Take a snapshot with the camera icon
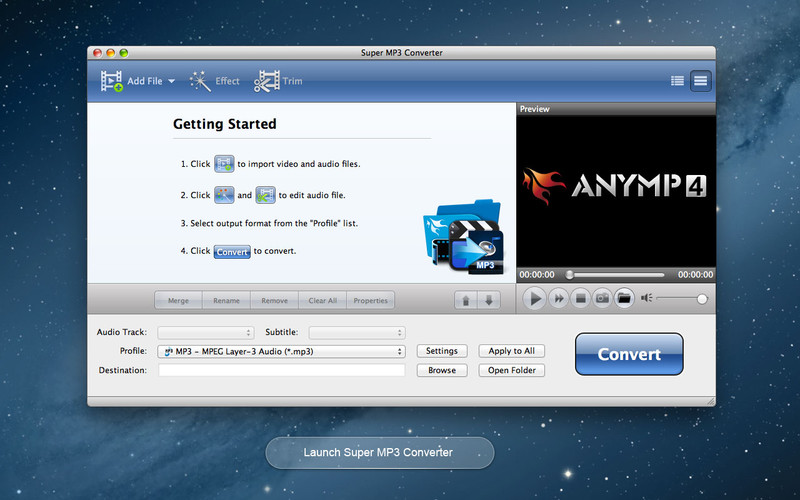 602,298
